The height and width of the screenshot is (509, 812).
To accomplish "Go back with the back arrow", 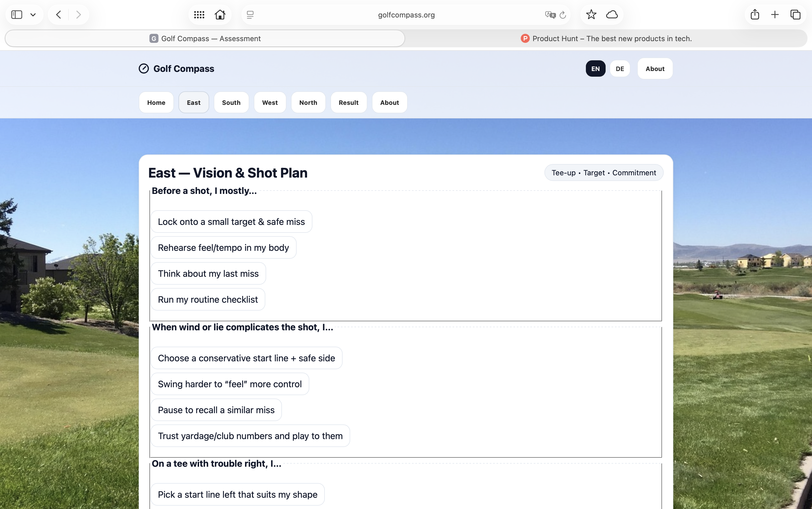I will (59, 15).
